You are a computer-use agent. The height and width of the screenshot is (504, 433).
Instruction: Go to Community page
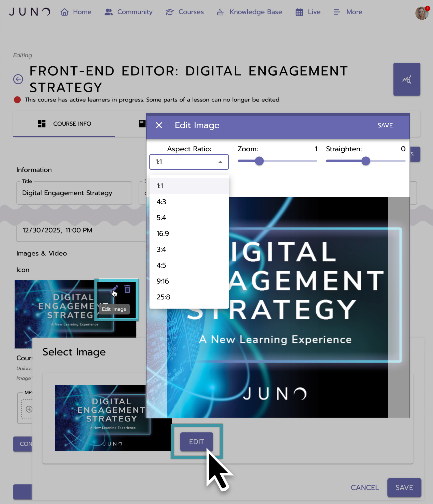coord(128,12)
